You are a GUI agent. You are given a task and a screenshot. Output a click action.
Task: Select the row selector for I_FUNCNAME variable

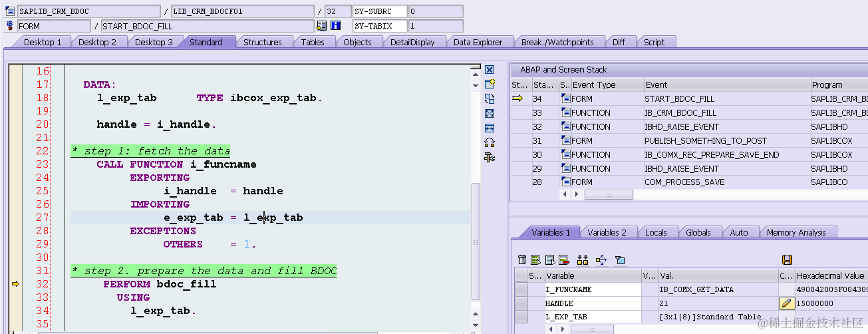point(521,289)
